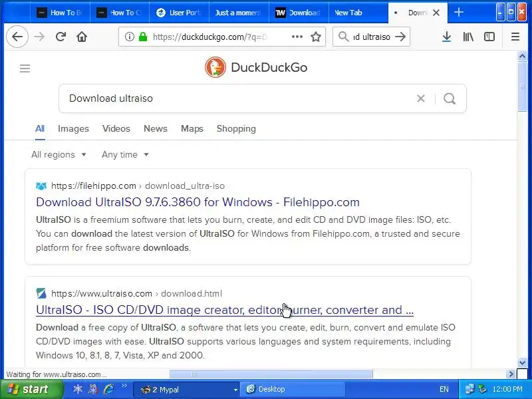The height and width of the screenshot is (399, 532).
Task: Select the Images results tab
Action: 73,128
